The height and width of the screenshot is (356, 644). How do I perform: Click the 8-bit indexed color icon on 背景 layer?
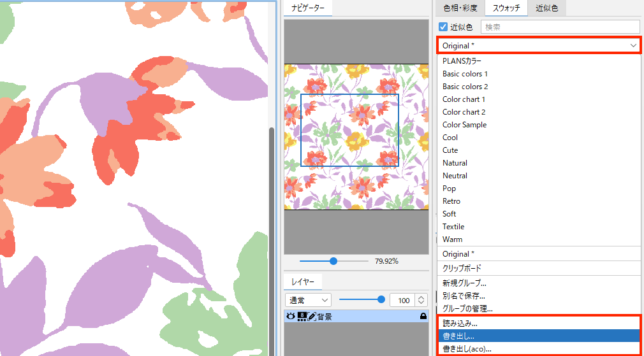click(301, 317)
